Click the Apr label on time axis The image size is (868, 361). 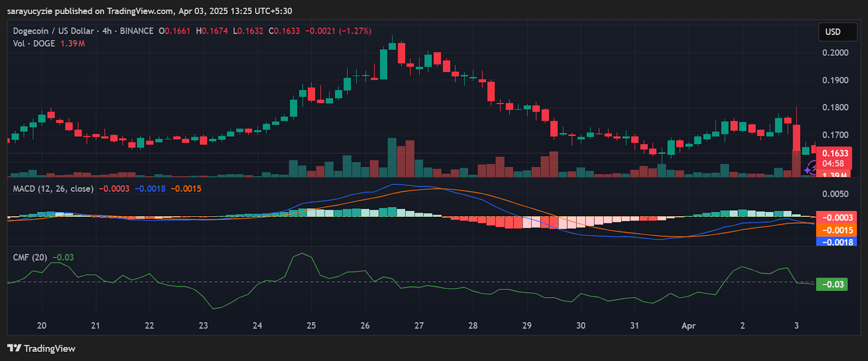688,326
